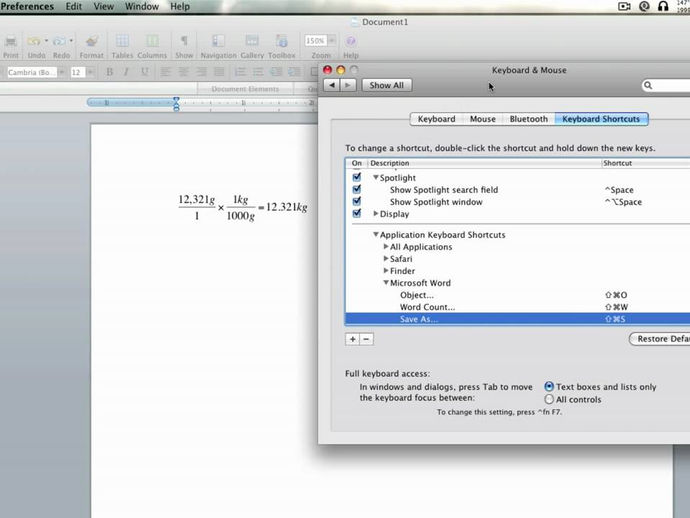Remove selected shortcut with minus button

click(x=366, y=339)
